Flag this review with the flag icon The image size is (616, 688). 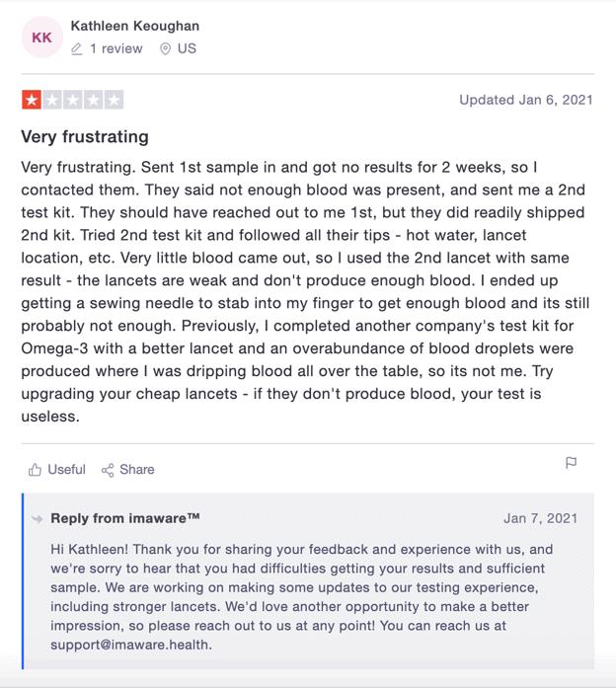(571, 463)
